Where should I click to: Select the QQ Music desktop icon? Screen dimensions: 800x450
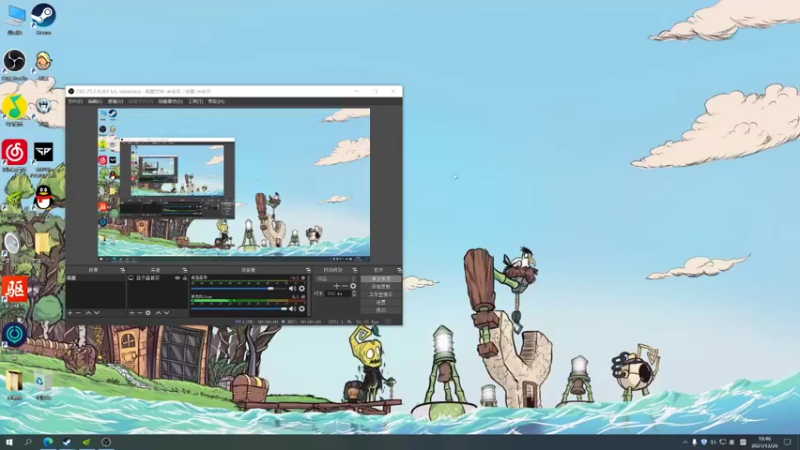pyautogui.click(x=14, y=109)
